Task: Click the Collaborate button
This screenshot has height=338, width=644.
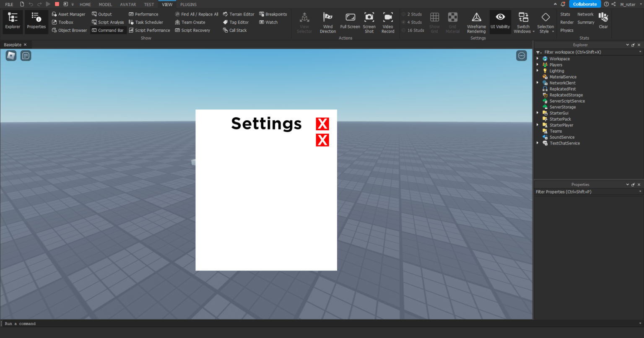Action: [585, 4]
